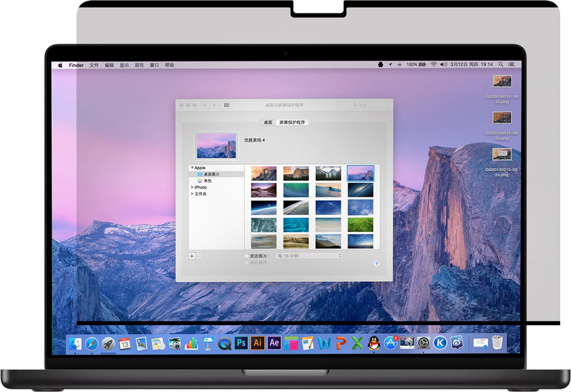Launch Keynote podium icon in the Dock
Viewport: 571px width, 392px height.
[x=207, y=343]
